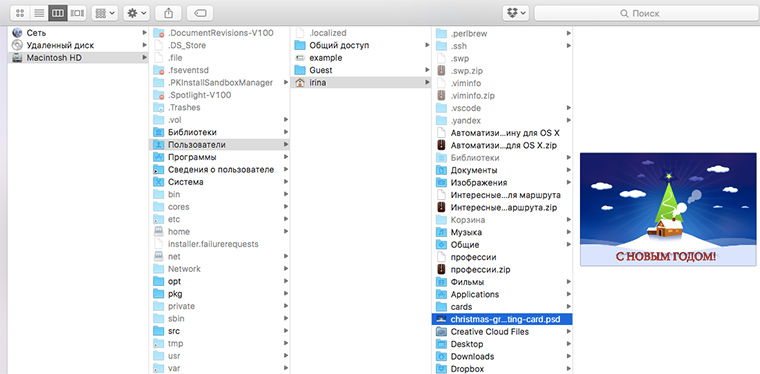Expand the cards folder arrow
760x374 pixels.
569,307
